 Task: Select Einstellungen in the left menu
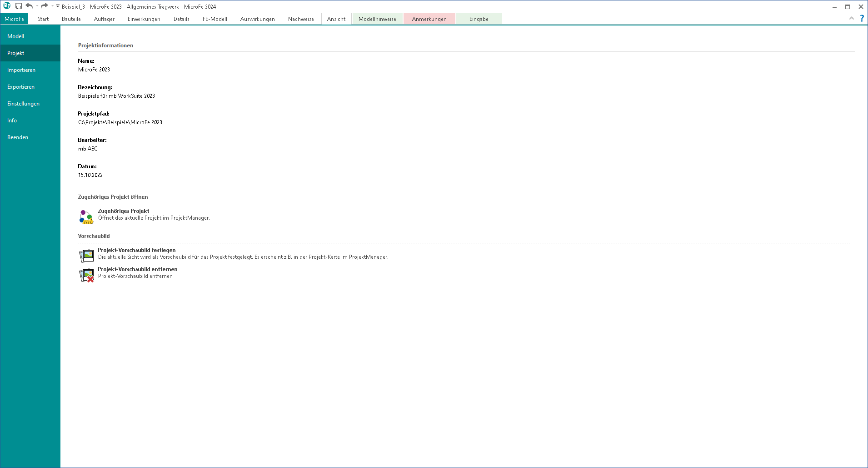pos(23,104)
